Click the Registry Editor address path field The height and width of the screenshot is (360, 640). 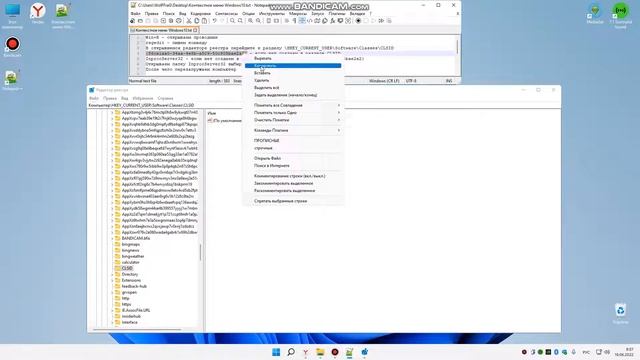pos(324,105)
